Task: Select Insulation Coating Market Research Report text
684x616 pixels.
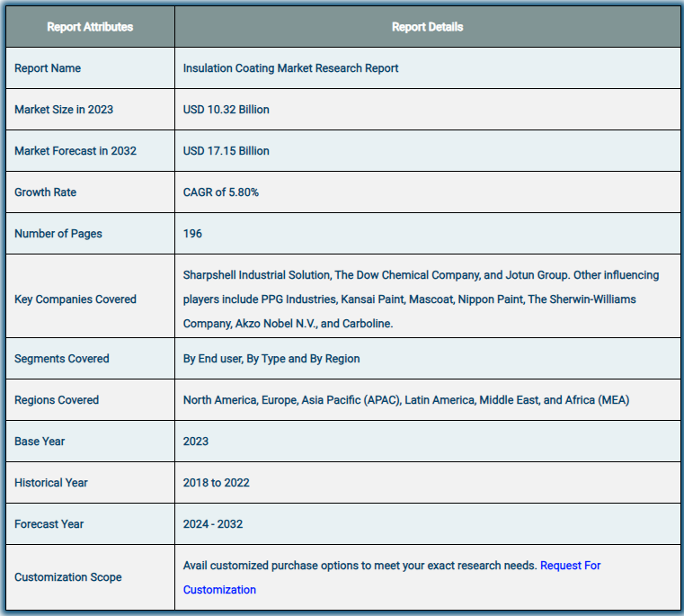Action: (x=290, y=68)
